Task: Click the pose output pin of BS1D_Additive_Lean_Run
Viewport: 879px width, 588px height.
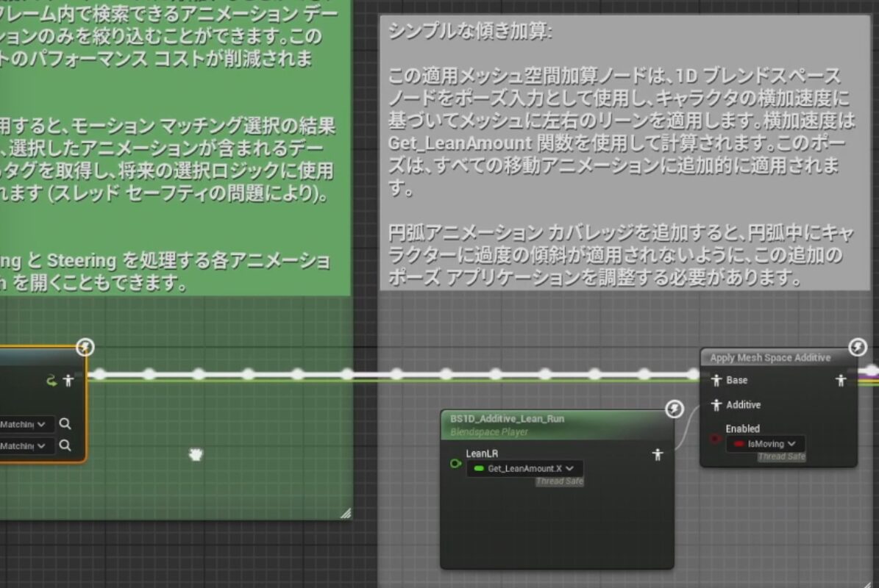Action: [658, 454]
